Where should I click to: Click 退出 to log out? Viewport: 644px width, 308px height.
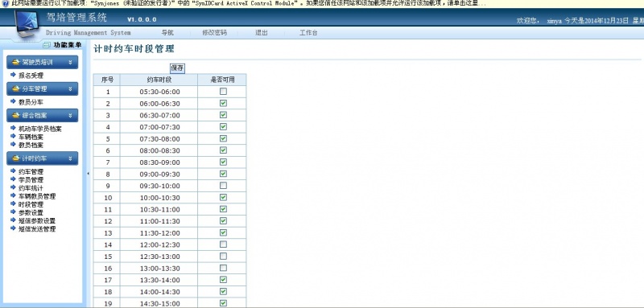click(261, 33)
